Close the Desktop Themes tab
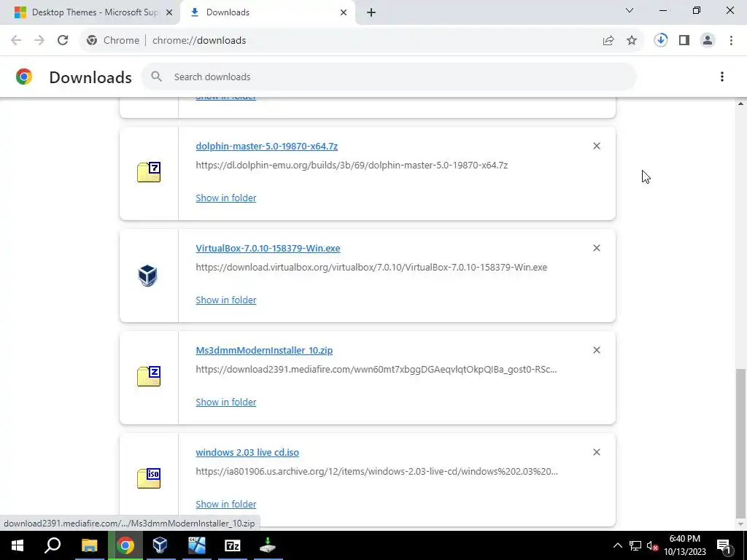747x560 pixels. pos(169,12)
